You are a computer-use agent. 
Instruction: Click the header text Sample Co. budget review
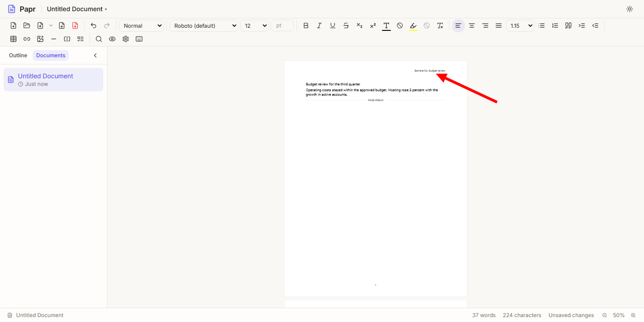point(430,71)
